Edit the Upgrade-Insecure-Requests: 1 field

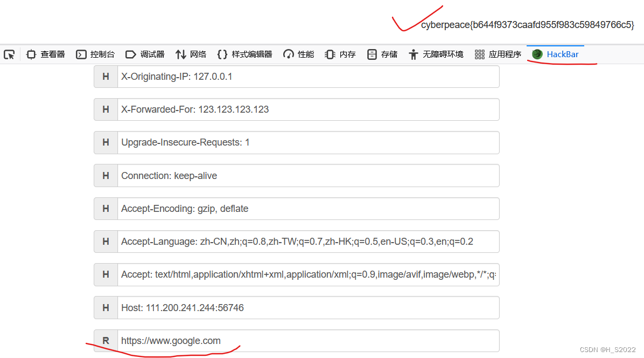(309, 143)
